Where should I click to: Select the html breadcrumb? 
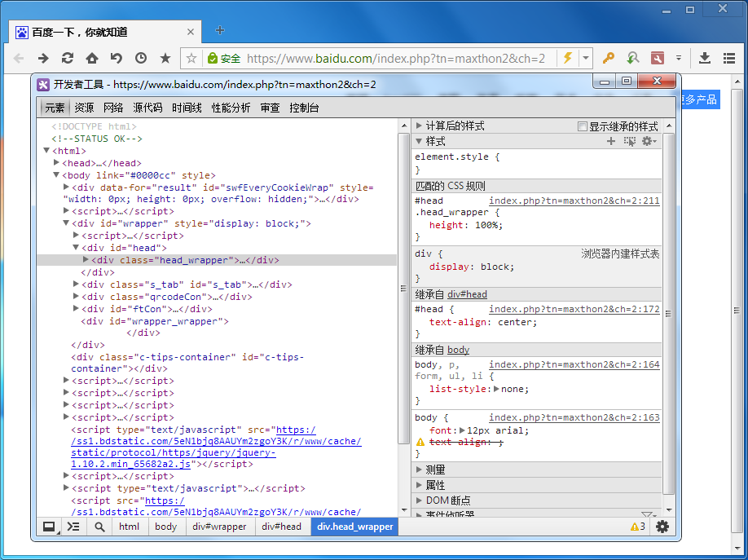click(x=130, y=527)
